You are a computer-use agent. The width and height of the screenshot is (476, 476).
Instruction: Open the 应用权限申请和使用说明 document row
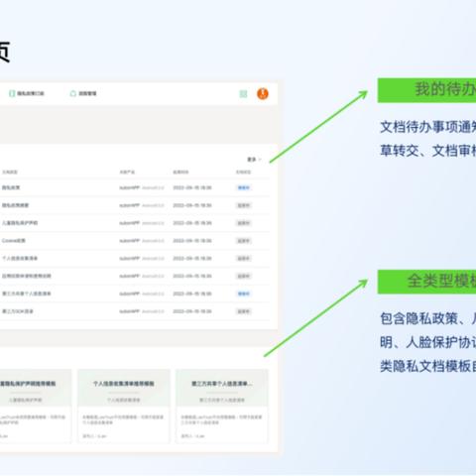click(x=134, y=276)
